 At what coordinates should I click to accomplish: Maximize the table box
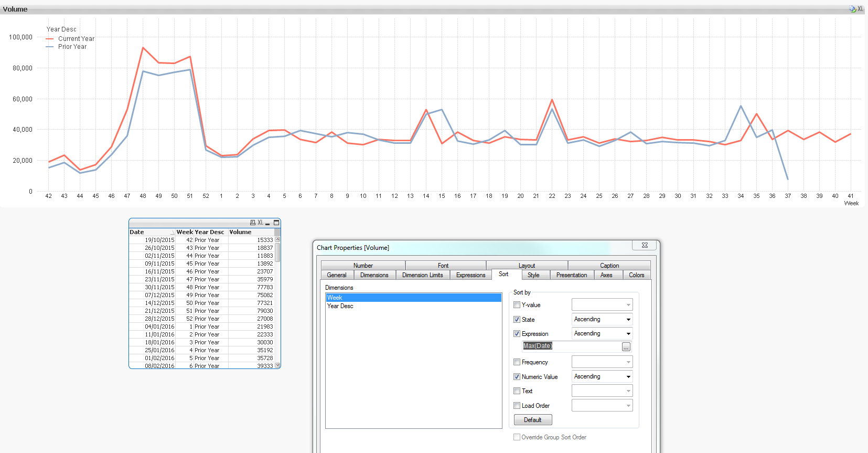(x=276, y=223)
